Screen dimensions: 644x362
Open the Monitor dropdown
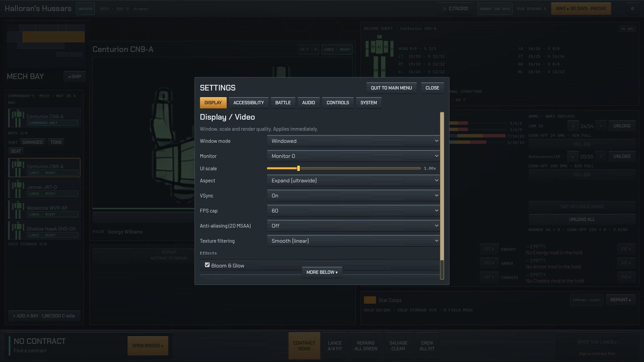(x=353, y=156)
